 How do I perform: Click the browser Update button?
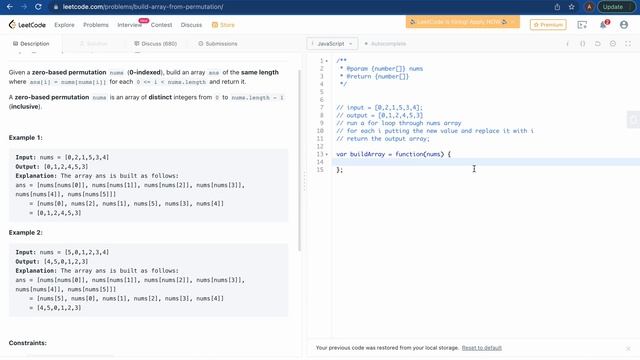[x=616, y=7]
